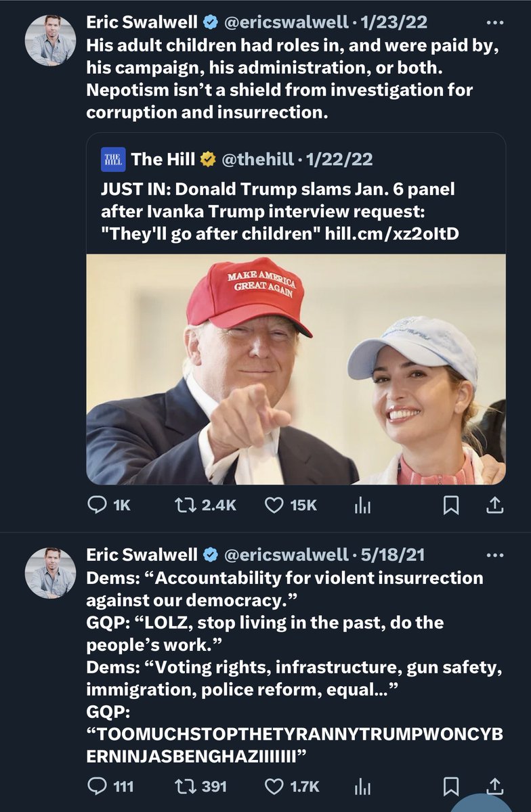
Task: Open Eric Swalwell's avatar on the 5/18/21 tweet
Action: pyautogui.click(x=51, y=573)
